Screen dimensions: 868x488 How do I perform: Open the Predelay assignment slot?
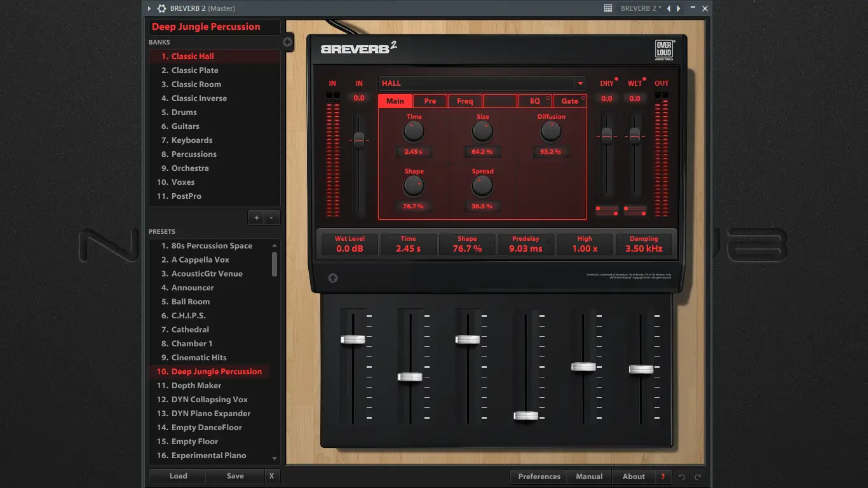coord(526,245)
